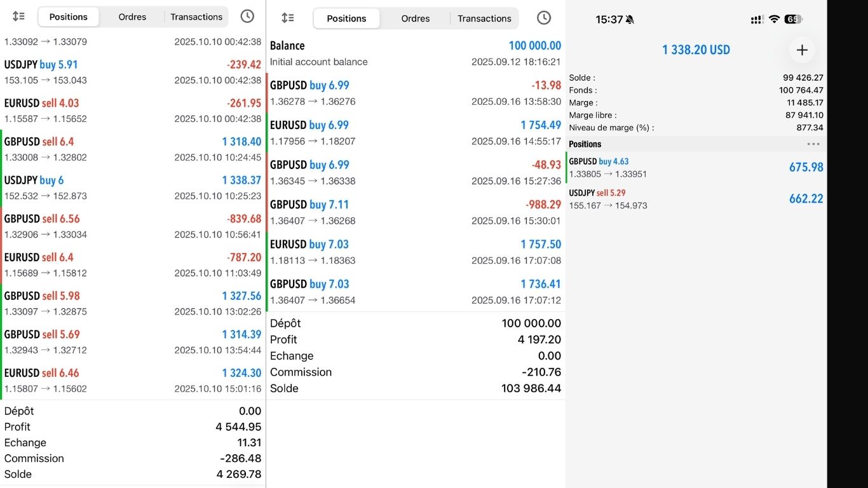
Task: Open the USDJPY buy 6 trade row
Action: (132, 187)
